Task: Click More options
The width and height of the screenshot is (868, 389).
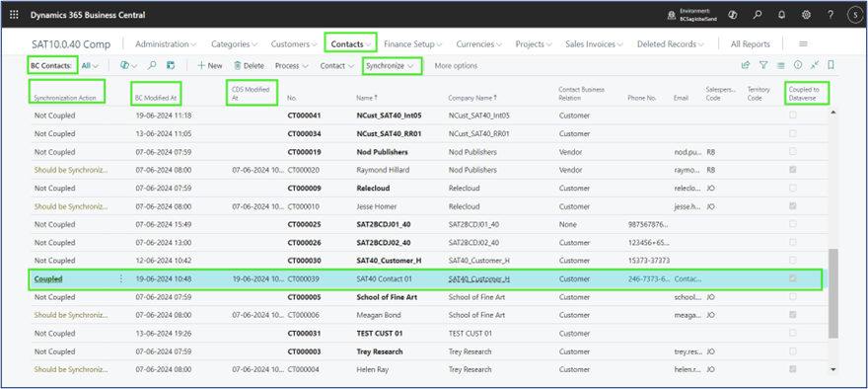Action: click(x=456, y=65)
